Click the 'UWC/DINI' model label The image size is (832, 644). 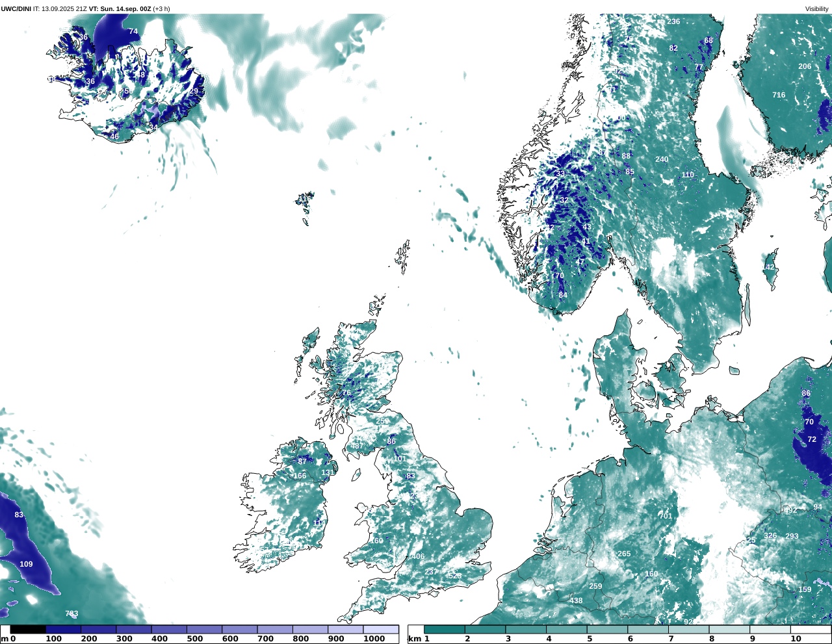(x=16, y=8)
